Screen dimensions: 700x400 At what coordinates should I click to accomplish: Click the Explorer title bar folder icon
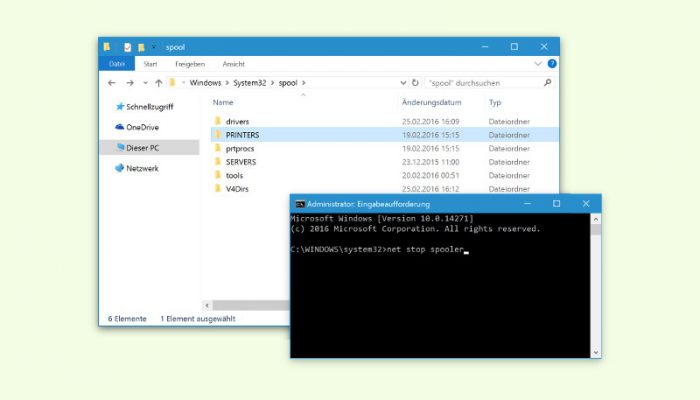pos(107,46)
